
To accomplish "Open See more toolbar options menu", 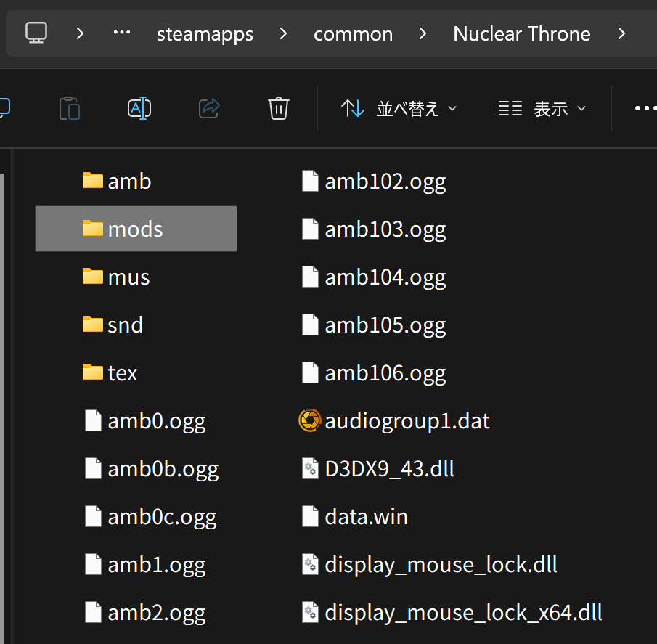I will 645,109.
